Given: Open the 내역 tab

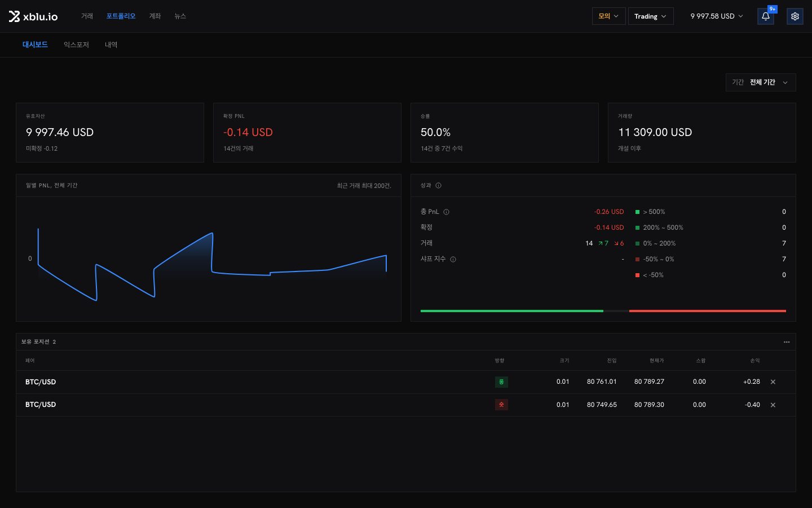Looking at the screenshot, I should tap(111, 45).
